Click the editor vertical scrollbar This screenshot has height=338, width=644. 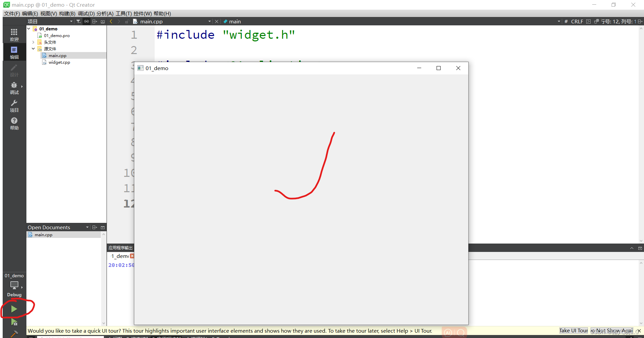pyautogui.click(x=641, y=134)
